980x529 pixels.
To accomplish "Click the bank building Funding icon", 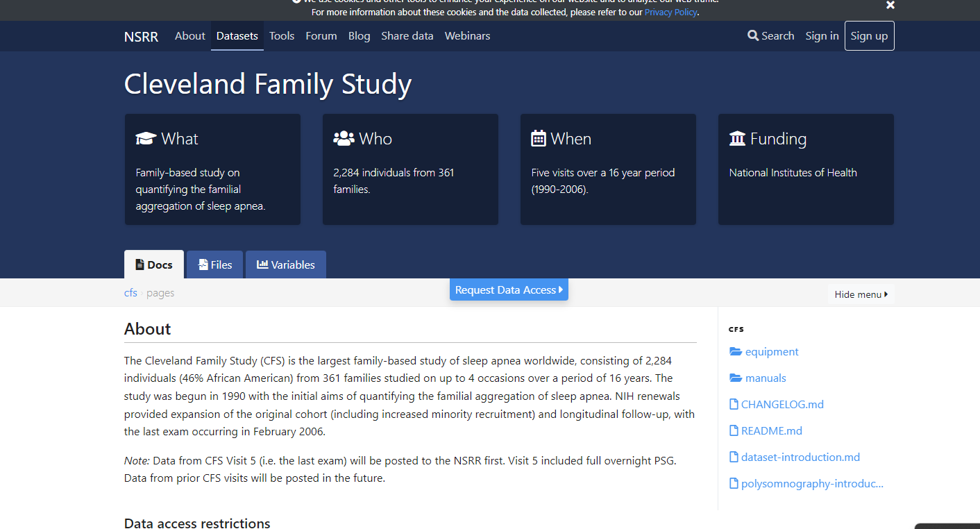I will pos(737,139).
